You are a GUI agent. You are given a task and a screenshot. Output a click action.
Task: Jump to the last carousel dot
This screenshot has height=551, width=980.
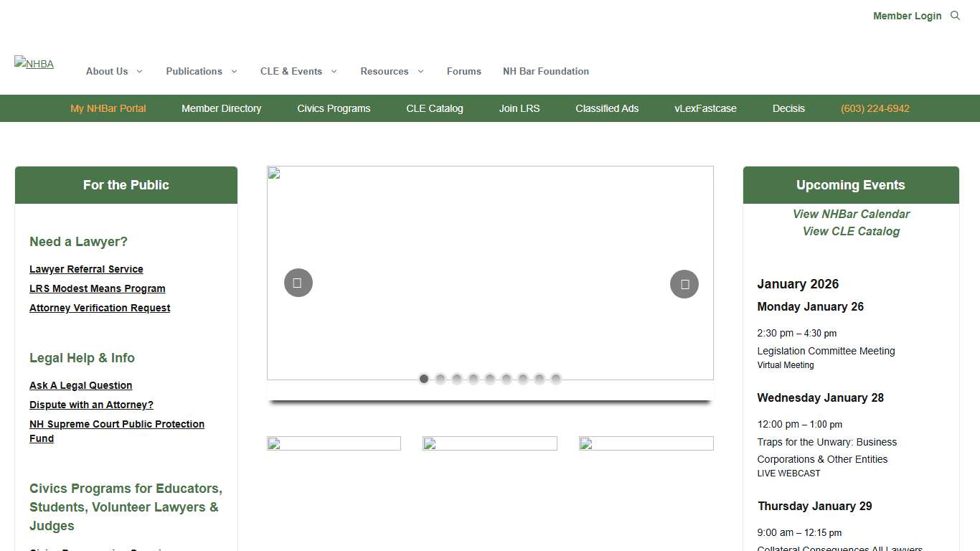click(x=556, y=379)
